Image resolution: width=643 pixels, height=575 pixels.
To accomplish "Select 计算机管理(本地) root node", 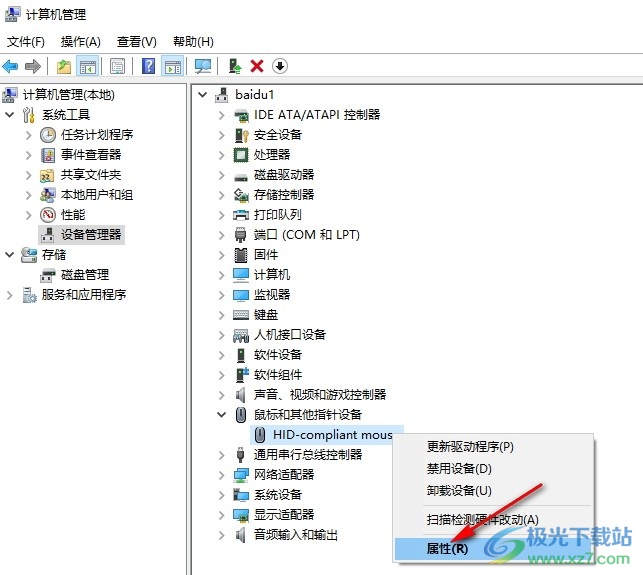I will (x=68, y=95).
